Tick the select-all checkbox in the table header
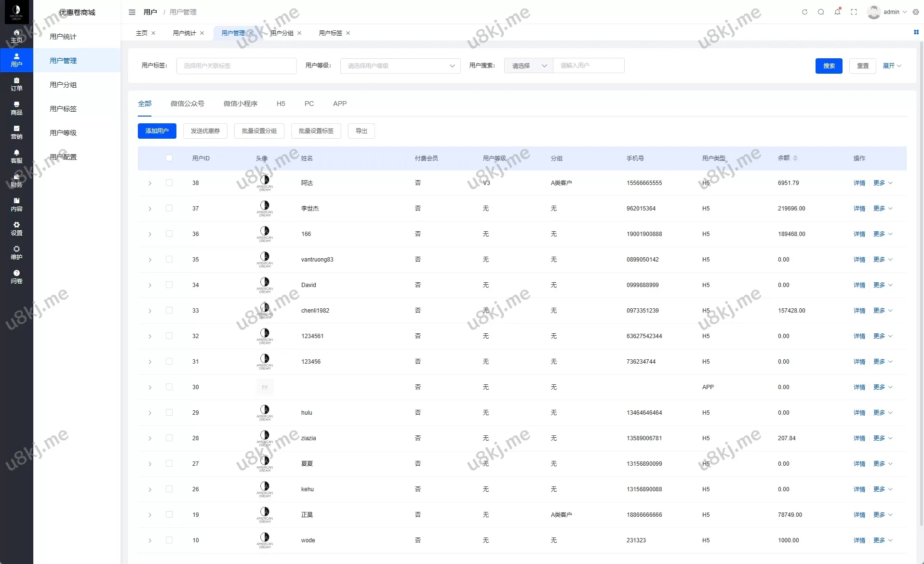Screen dimensions: 924x564 (x=169, y=158)
